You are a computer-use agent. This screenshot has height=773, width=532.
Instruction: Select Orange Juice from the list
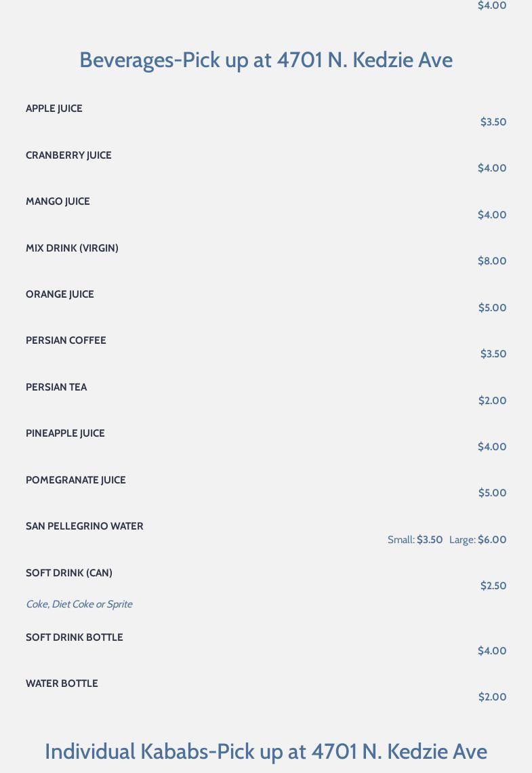point(60,294)
